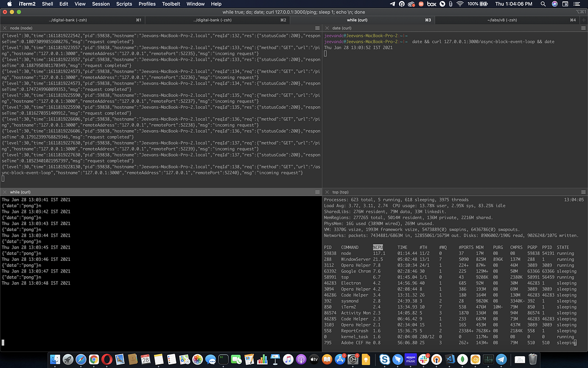
Task: Check the battery status icon
Action: point(484,4)
